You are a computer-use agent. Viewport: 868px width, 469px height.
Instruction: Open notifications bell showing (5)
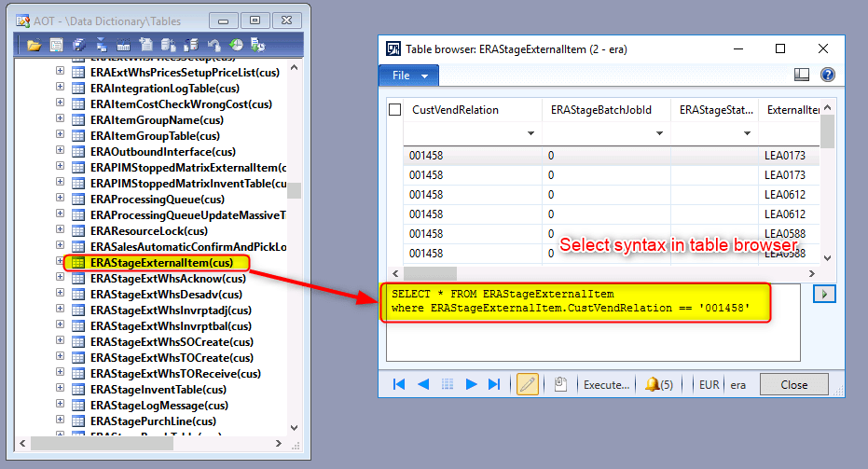click(659, 384)
